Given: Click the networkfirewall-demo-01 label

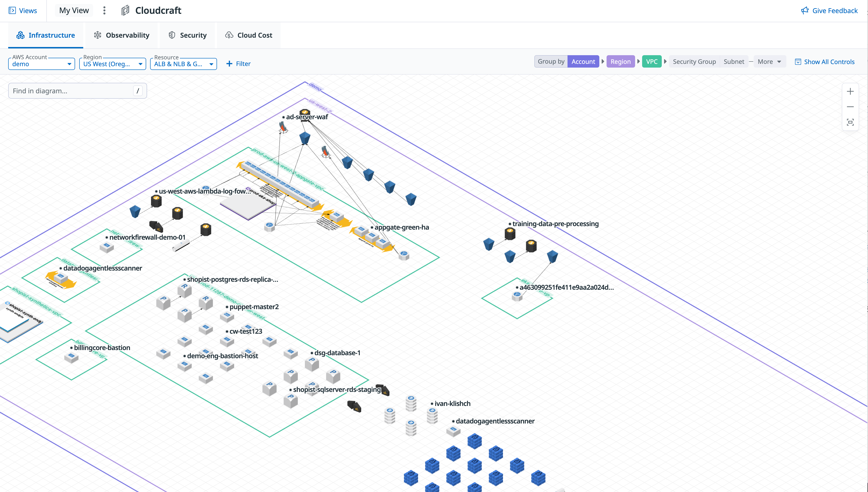Looking at the screenshot, I should point(147,237).
